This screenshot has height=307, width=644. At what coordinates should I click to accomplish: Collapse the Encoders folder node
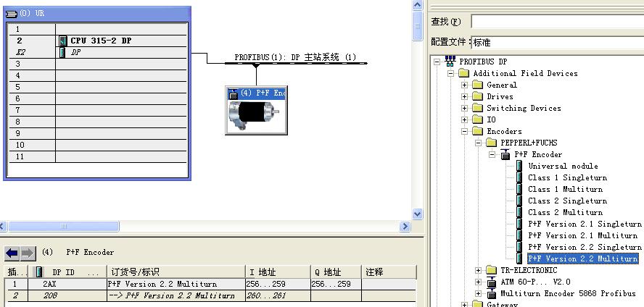tap(464, 132)
